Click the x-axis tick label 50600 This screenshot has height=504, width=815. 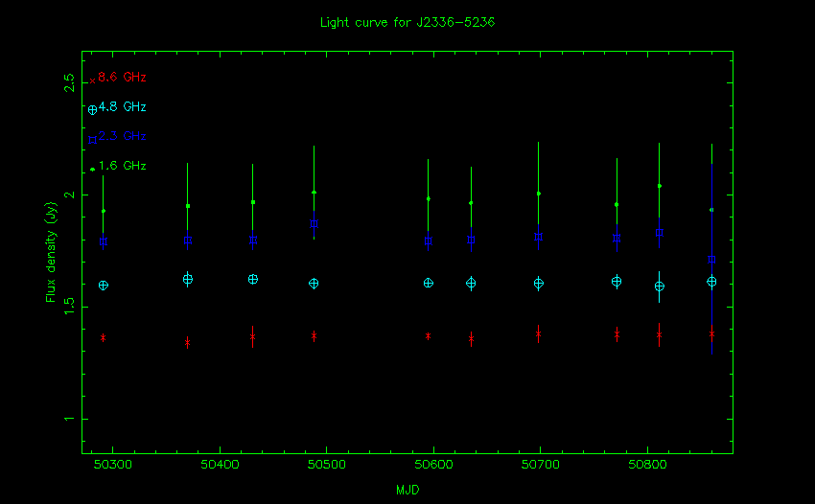pyautogui.click(x=433, y=465)
